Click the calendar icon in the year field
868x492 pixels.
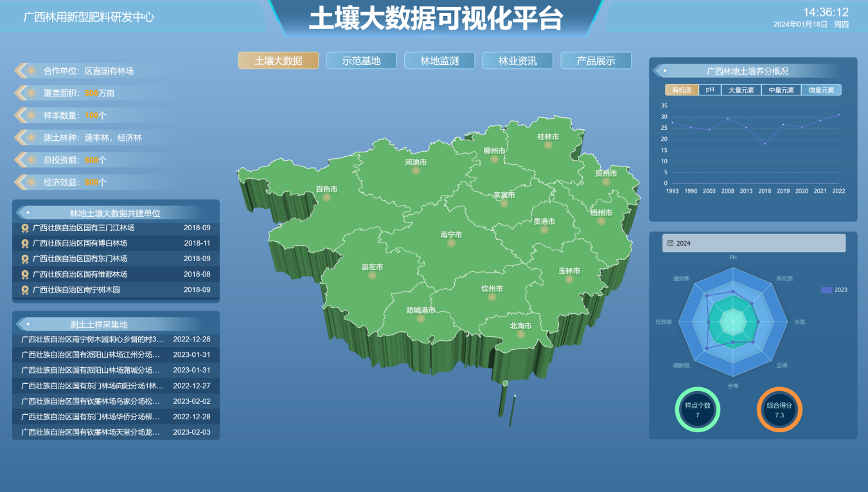coord(671,243)
